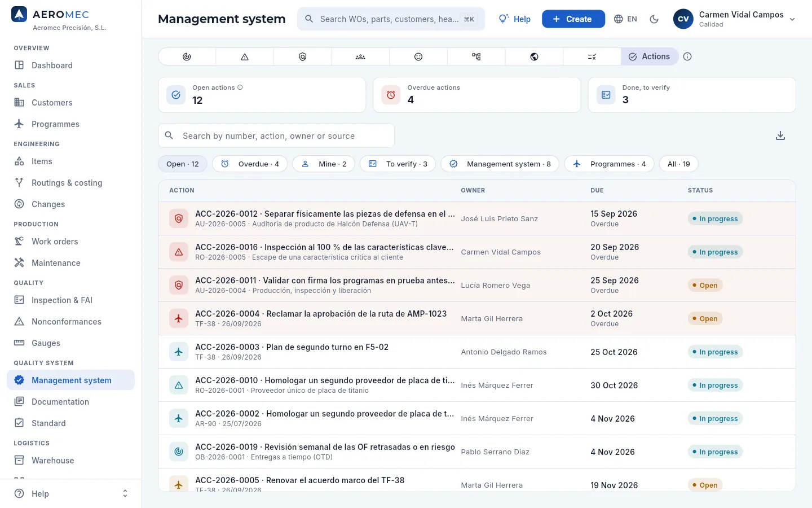Show All · 19 actions
812x508 pixels.
point(679,164)
